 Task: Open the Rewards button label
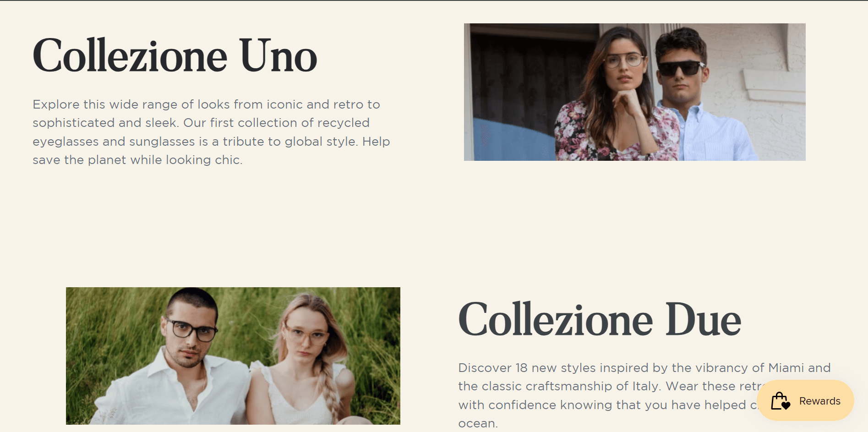(819, 401)
